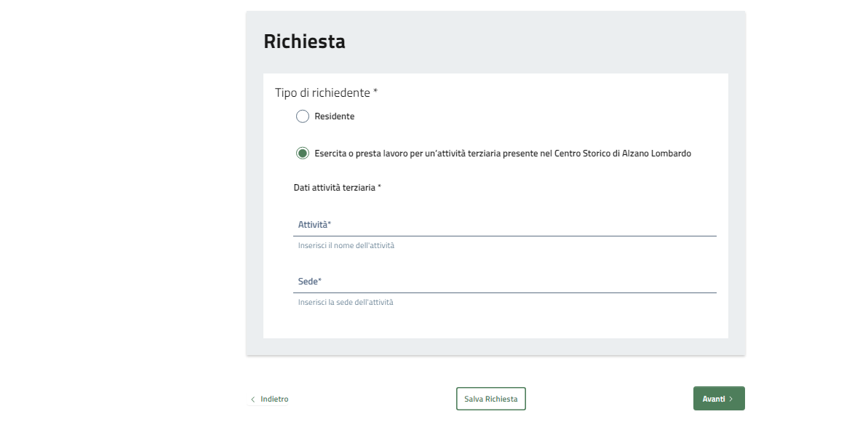Screen dimensions: 868x438
Task: Click the Tipo di richiedente label
Action: 326,92
